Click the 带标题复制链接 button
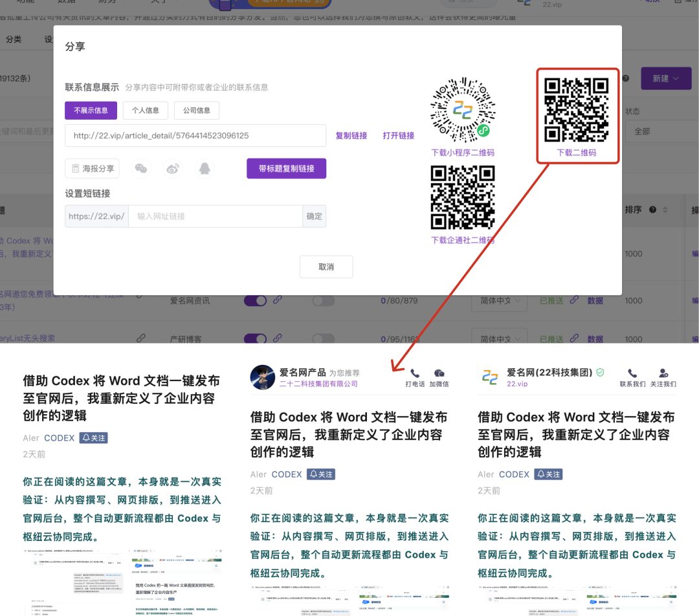This screenshot has height=616, width=699. coord(287,168)
